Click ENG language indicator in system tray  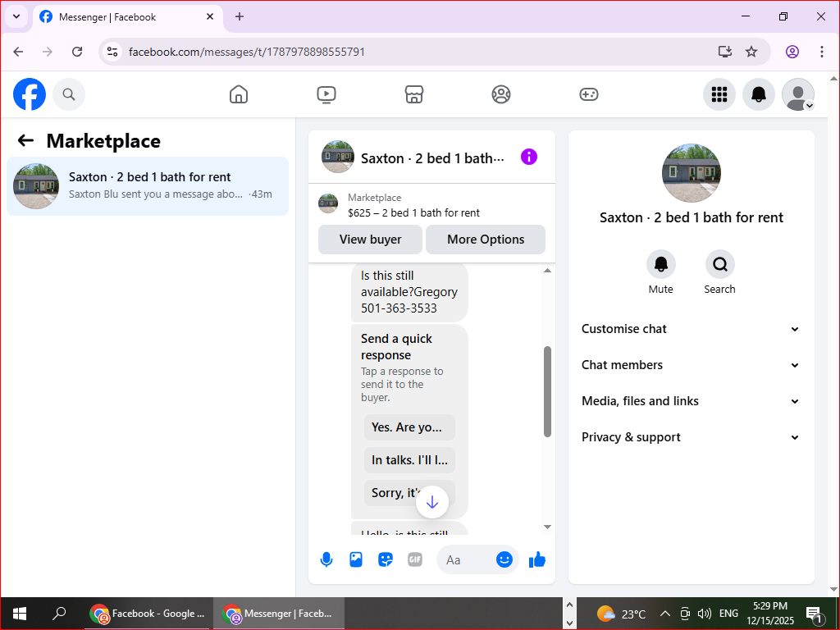pos(728,614)
